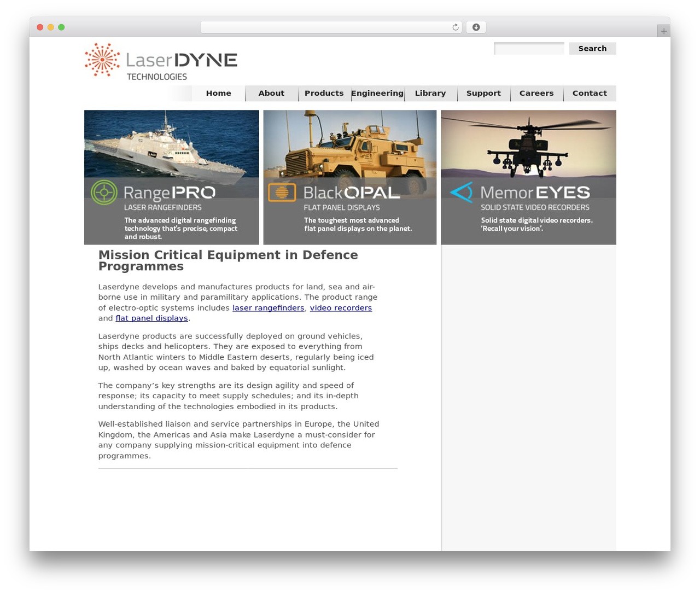Image resolution: width=700 pixels, height=593 pixels.
Task: Click the orange BlackOPAL display icon
Action: [282, 193]
